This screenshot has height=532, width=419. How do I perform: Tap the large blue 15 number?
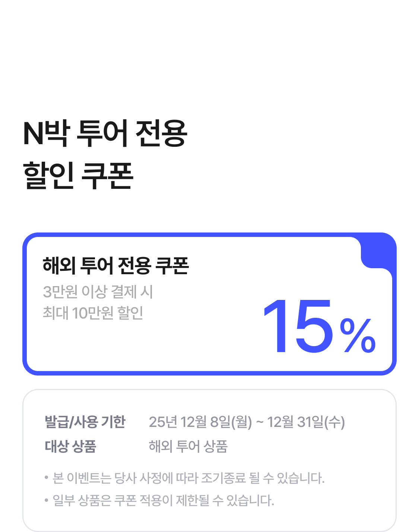point(298,326)
